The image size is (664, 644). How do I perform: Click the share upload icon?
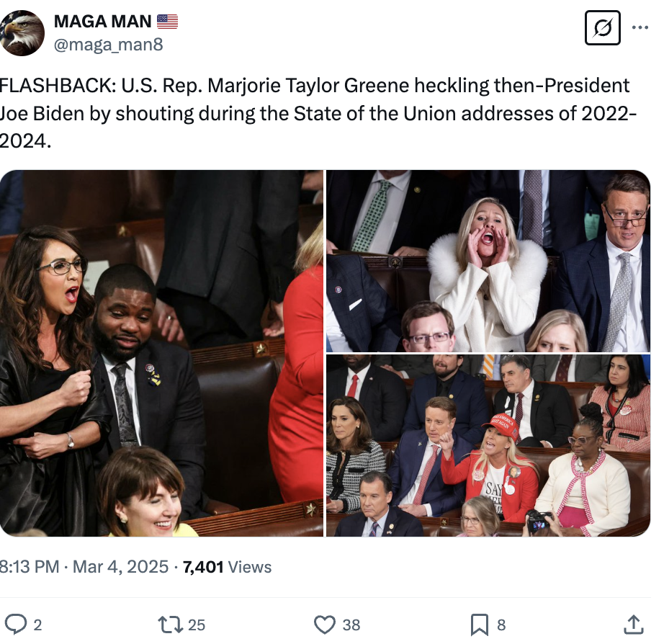point(634,625)
